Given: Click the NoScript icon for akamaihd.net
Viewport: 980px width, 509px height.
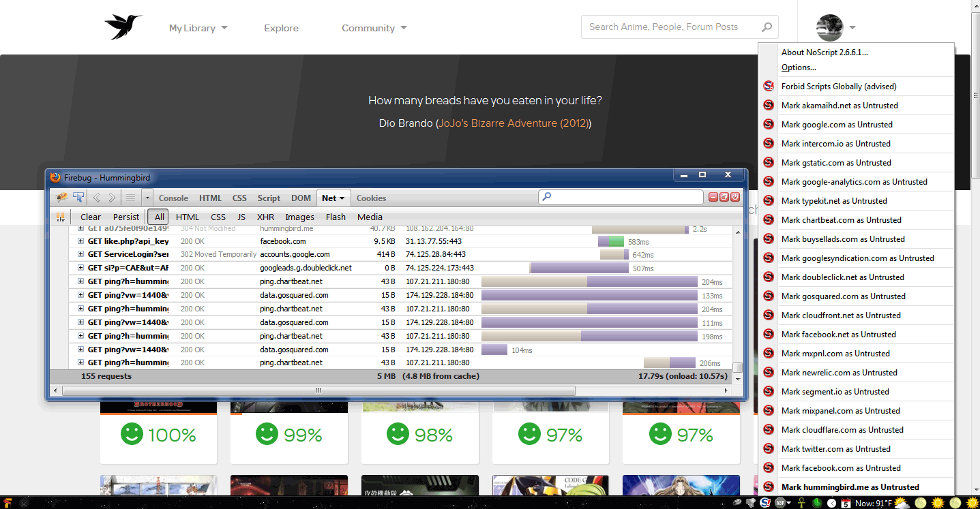Looking at the screenshot, I should [x=769, y=106].
